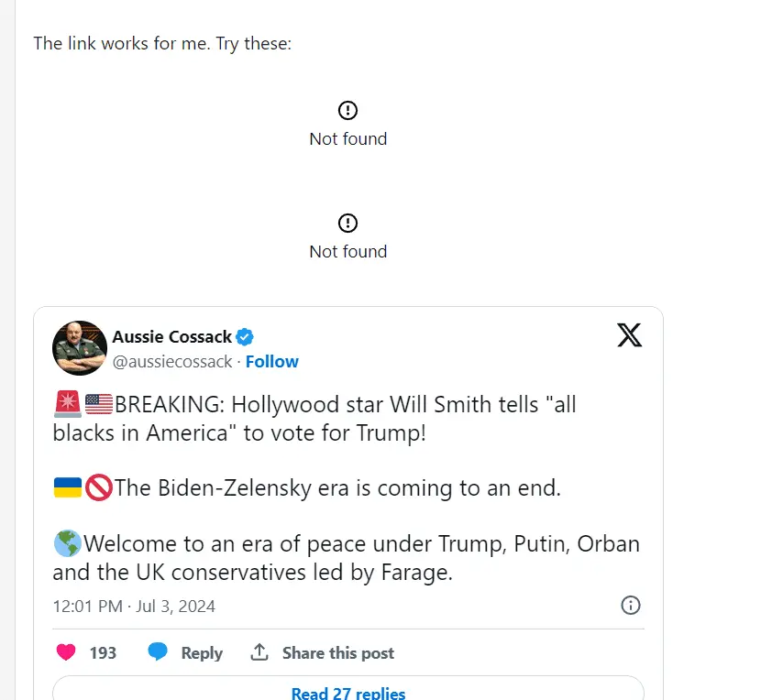Screen dimensions: 772x700
Task: Click the X logo icon in tweet
Action: coord(629,336)
